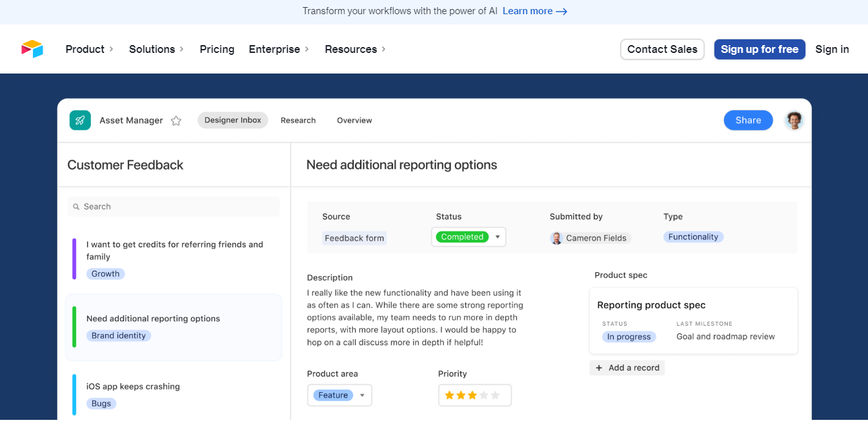Click the Airtable logo icon
Image resolution: width=868 pixels, height=445 pixels.
(32, 49)
